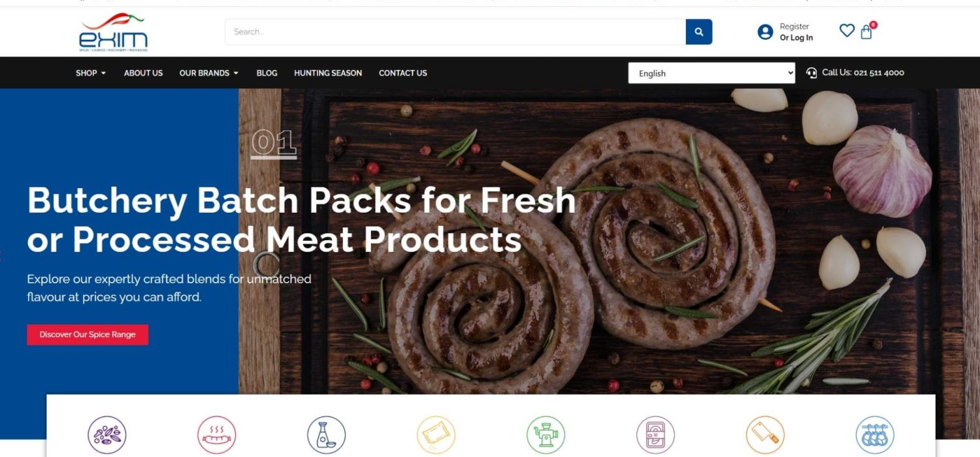Select the yellow packaging pouch category icon
Image resolution: width=980 pixels, height=457 pixels.
[x=436, y=435]
